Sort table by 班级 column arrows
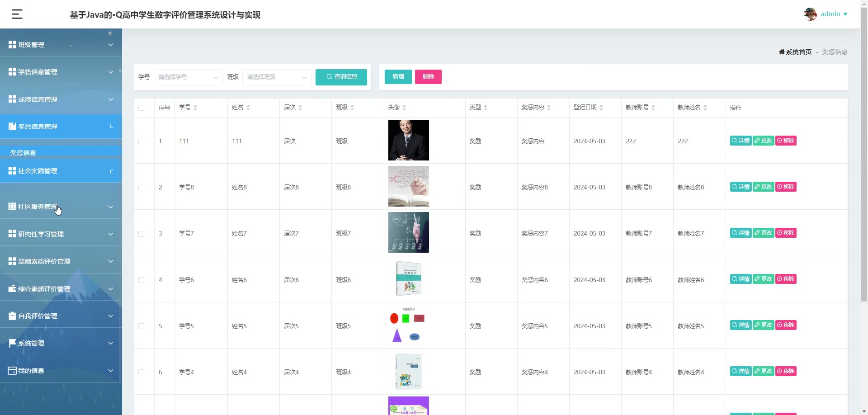The height and width of the screenshot is (415, 868). coord(352,108)
